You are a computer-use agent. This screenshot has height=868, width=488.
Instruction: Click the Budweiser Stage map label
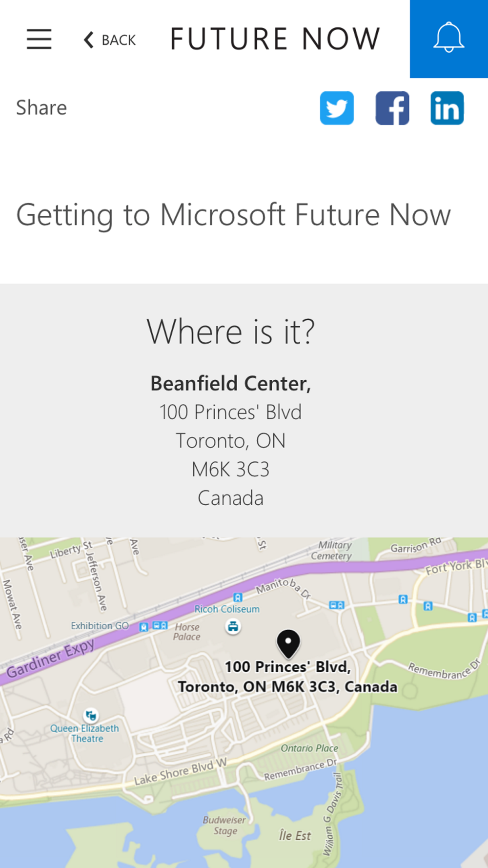pos(224,826)
